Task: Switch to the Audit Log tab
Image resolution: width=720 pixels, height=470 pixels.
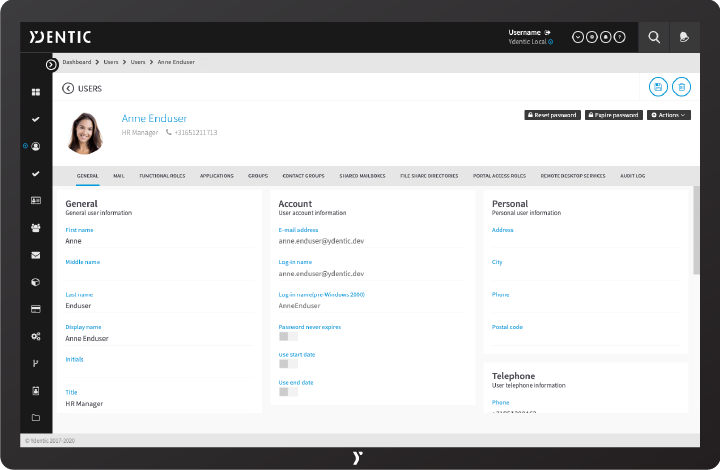Action: 632,176
